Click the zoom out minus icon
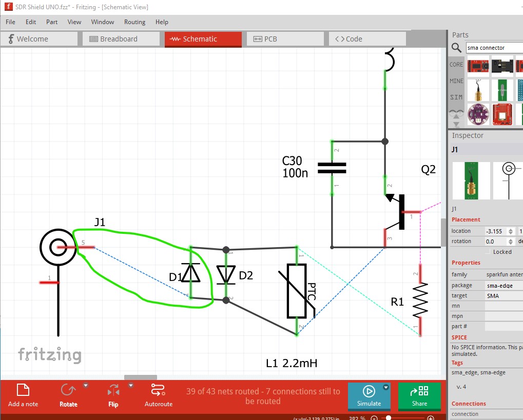Viewport: 523px width, 420px height. 374,418
